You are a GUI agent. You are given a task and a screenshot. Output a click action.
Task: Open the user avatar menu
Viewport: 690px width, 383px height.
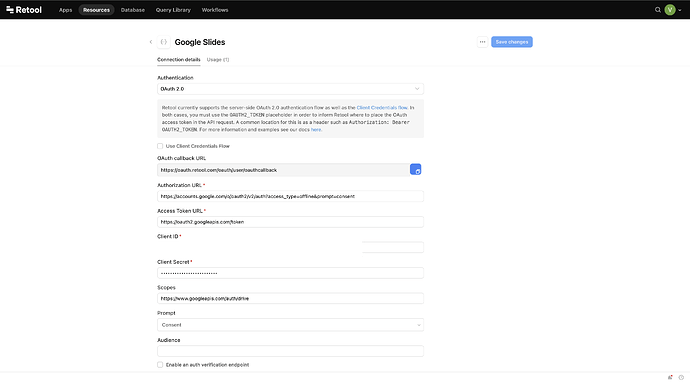pos(670,10)
